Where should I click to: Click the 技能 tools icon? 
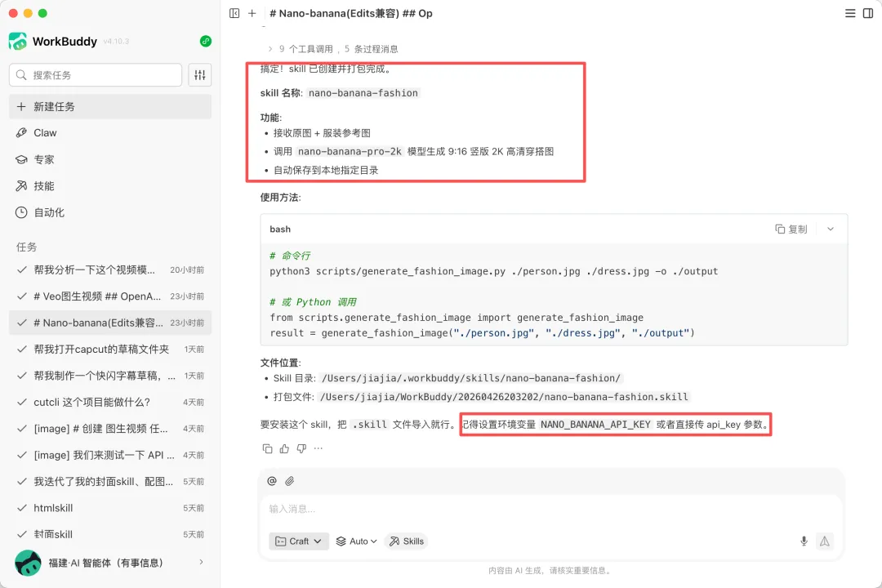21,185
